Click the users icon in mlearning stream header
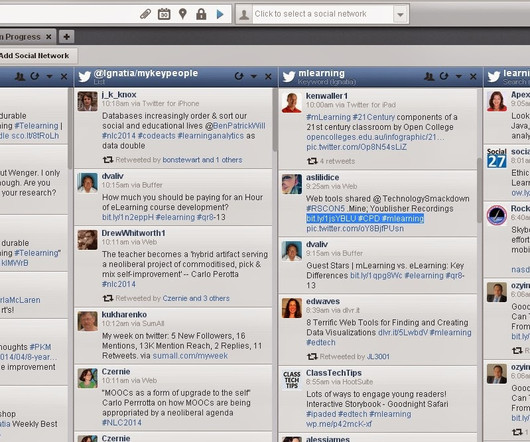This screenshot has width=530, height=442. pyautogui.click(x=429, y=76)
